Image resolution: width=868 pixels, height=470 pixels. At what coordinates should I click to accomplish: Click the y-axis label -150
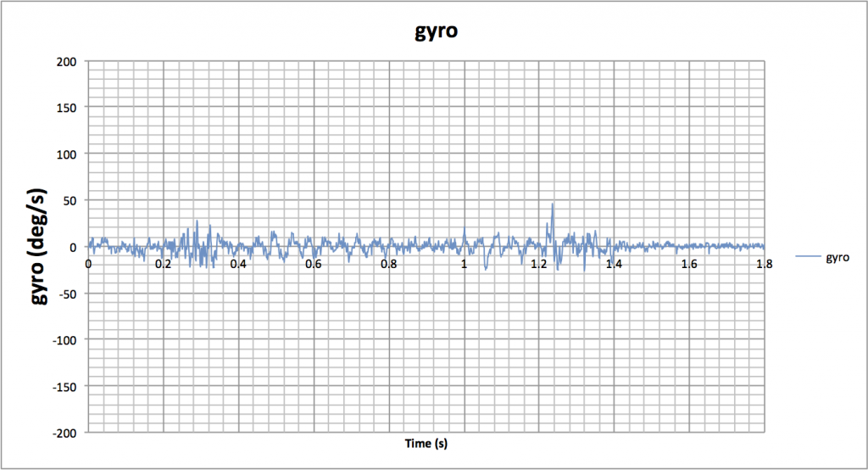click(x=64, y=387)
